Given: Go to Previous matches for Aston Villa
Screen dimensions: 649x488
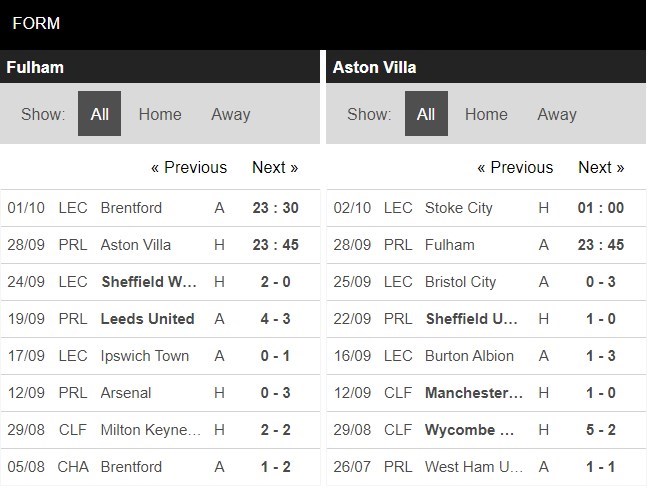Looking at the screenshot, I should (x=515, y=167).
